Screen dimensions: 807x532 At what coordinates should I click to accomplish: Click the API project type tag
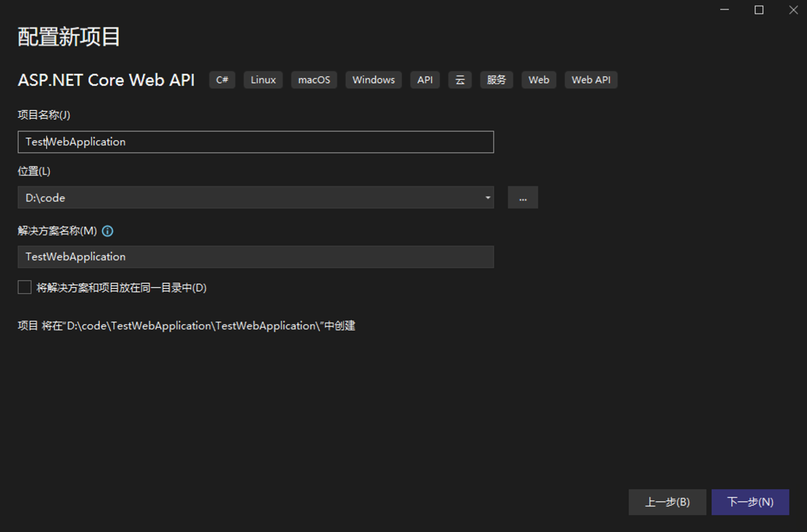click(x=425, y=80)
